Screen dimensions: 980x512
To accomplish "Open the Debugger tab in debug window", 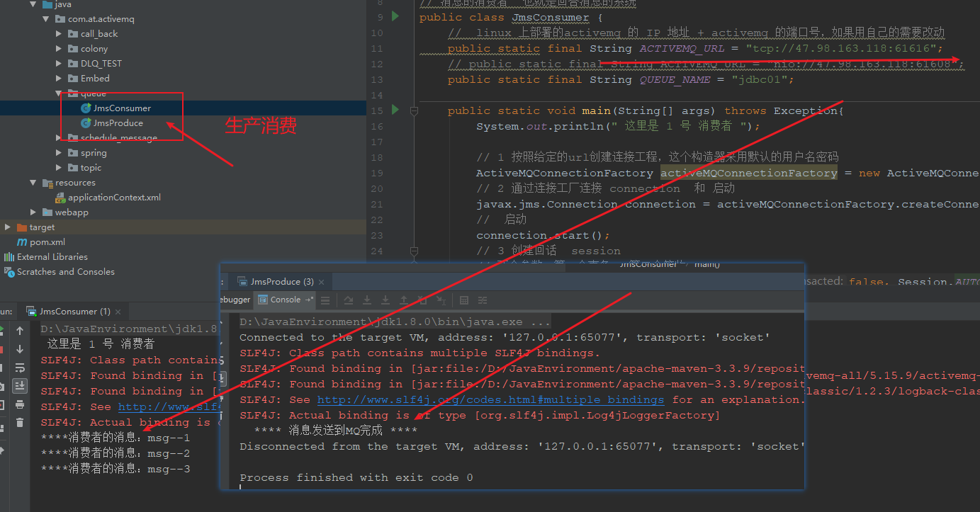I will point(235,300).
